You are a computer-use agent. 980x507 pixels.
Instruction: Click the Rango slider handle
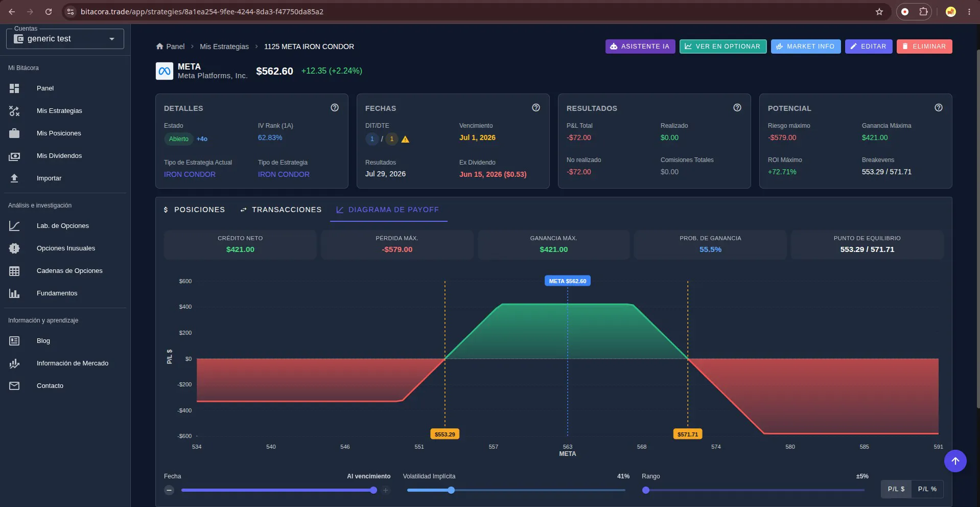[x=646, y=490]
